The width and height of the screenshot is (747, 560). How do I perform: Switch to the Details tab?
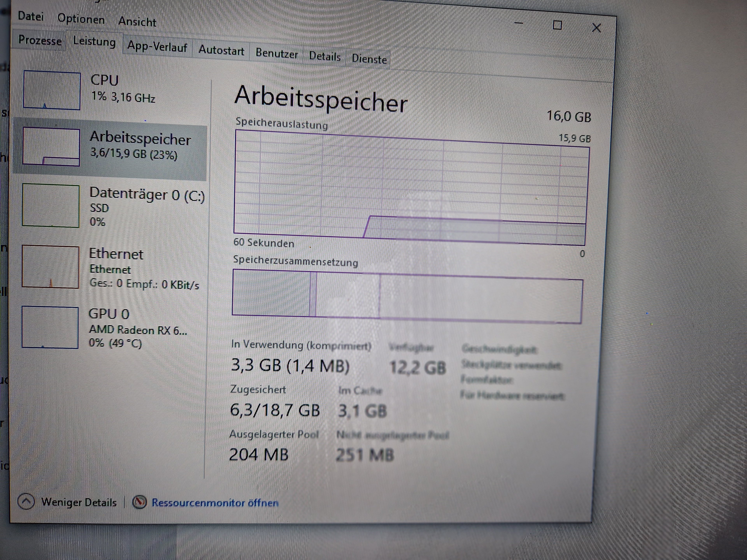[x=324, y=57]
